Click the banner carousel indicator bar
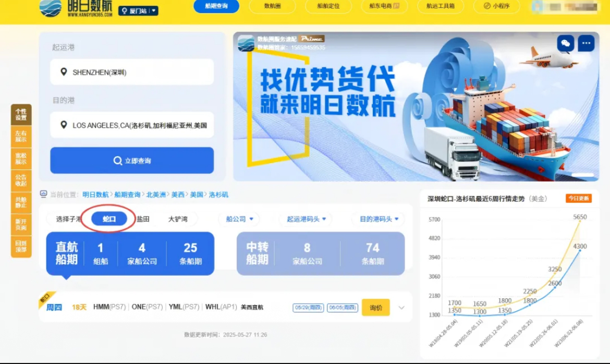Viewport: 610px width, 364px height. point(582,175)
